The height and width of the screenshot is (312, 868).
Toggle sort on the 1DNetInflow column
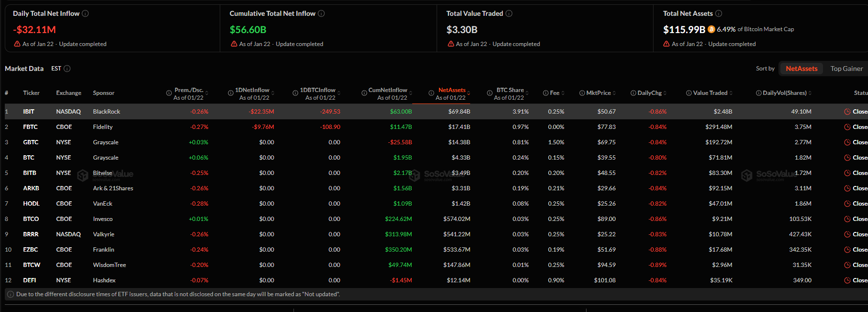(x=273, y=93)
